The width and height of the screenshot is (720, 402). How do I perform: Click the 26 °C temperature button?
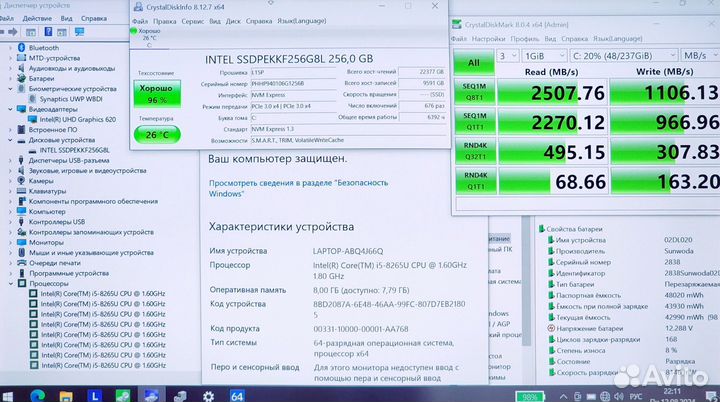click(157, 135)
